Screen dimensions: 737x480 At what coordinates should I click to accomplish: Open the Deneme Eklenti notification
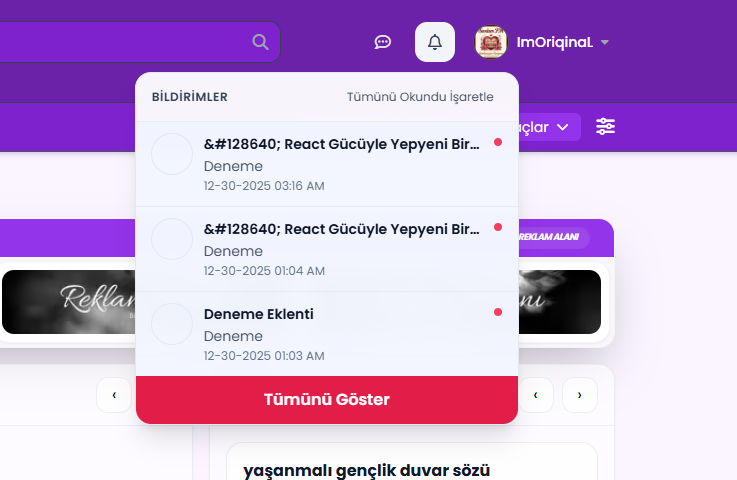[320, 333]
